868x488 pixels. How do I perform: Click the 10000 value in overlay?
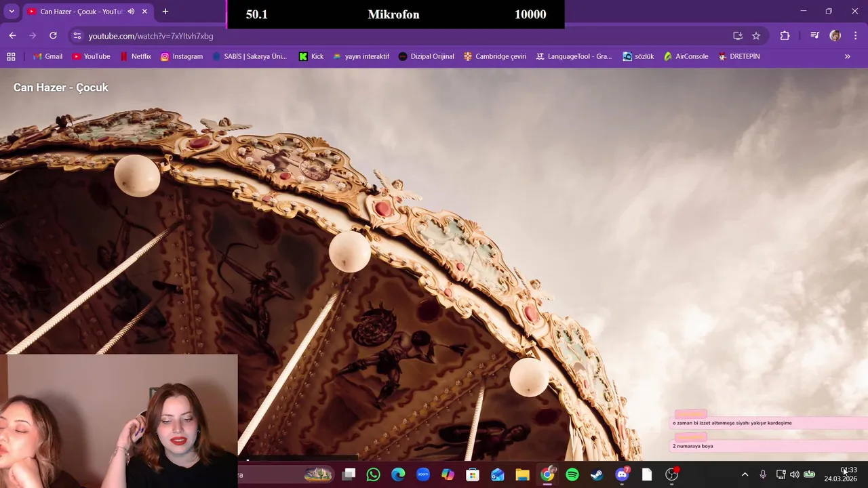click(530, 14)
